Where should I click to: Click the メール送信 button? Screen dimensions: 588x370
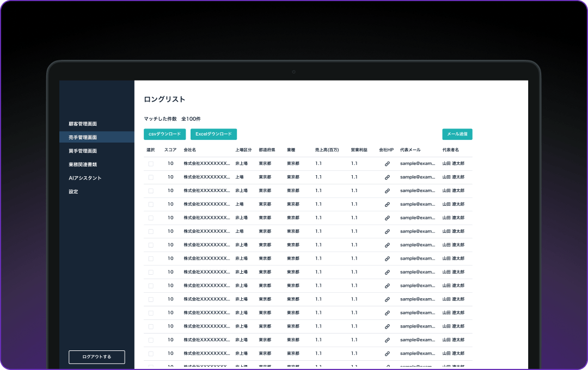(457, 134)
